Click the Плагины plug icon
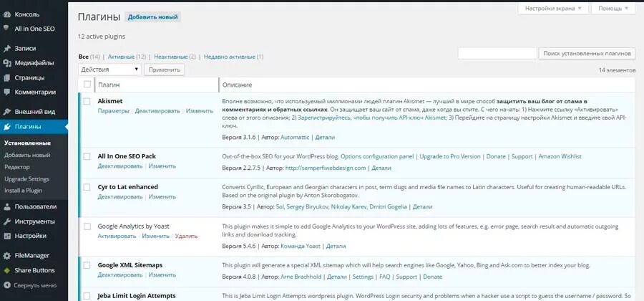 [6, 127]
